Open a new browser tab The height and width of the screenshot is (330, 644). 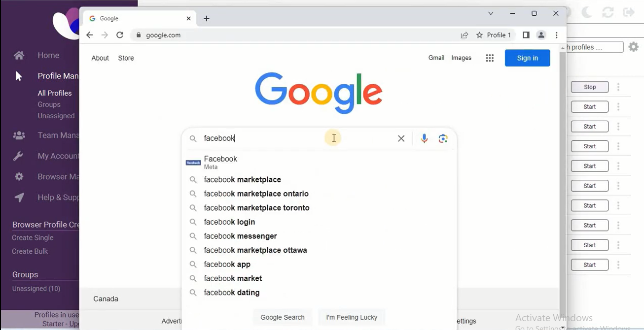207,19
